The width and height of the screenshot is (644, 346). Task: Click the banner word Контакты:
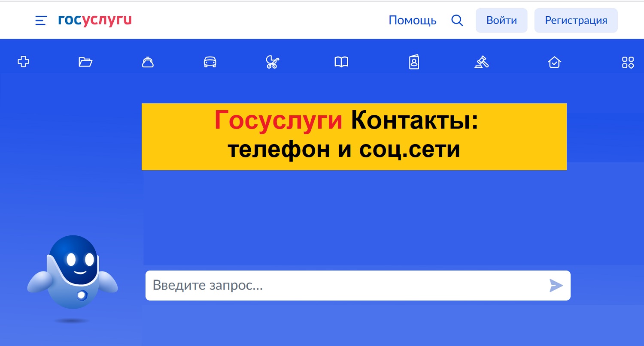coord(415,120)
